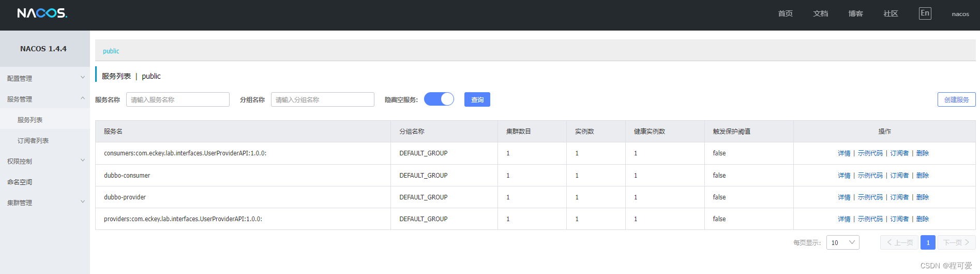Expand the 集群管理 menu chevron

point(83,202)
